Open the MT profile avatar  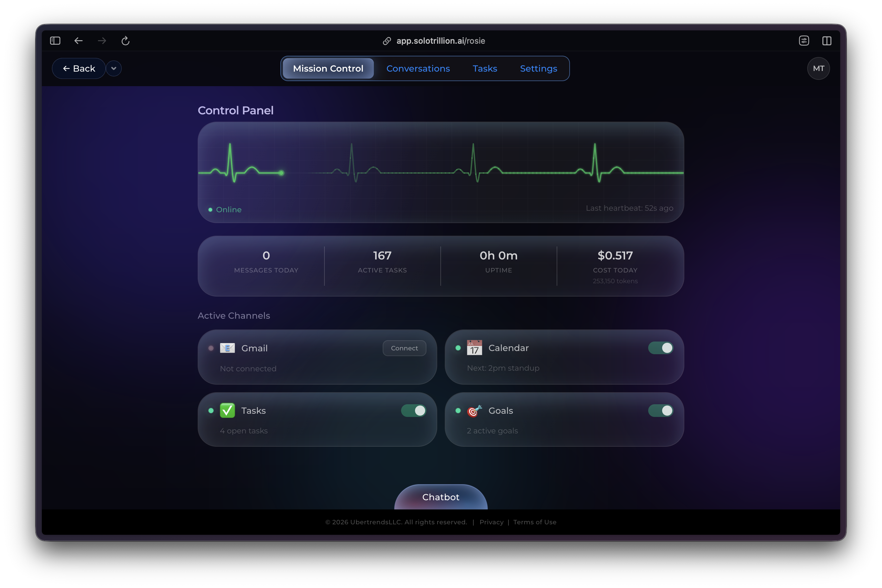tap(819, 68)
